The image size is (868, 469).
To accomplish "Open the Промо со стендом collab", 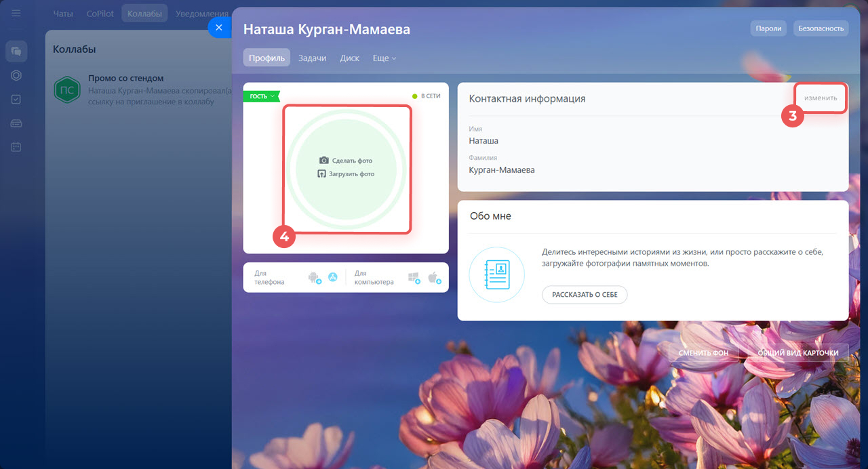I will pyautogui.click(x=139, y=90).
